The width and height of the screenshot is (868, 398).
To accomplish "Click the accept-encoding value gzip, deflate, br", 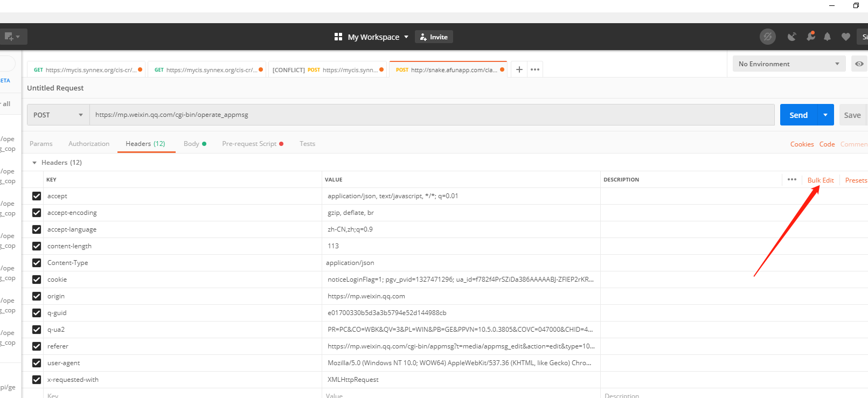I will click(x=351, y=213).
